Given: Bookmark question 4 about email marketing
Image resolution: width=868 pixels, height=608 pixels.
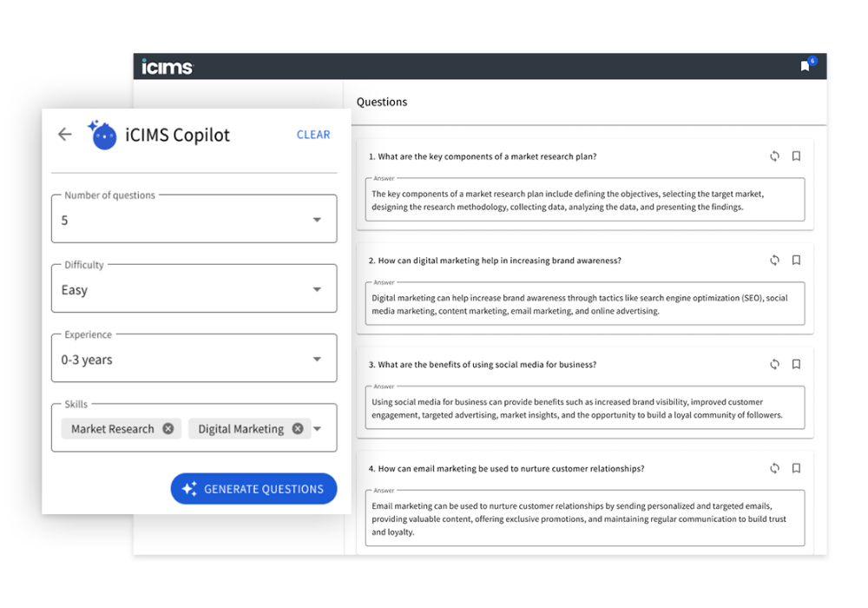Looking at the screenshot, I should pyautogui.click(x=796, y=469).
